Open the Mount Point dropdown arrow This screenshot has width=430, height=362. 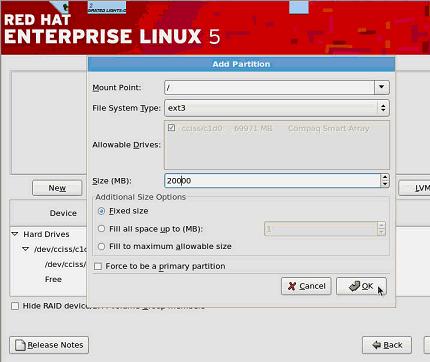coord(381,87)
